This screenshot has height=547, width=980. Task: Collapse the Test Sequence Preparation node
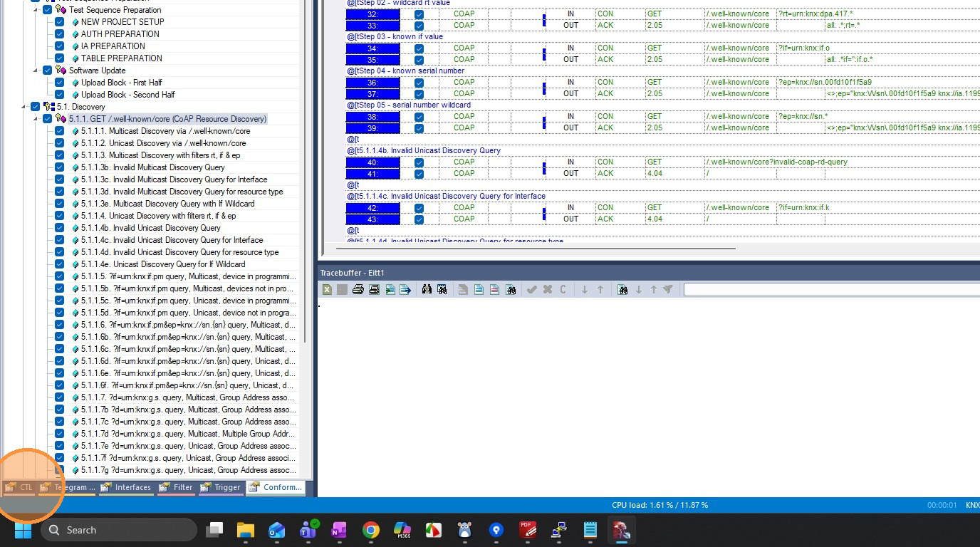[36, 10]
